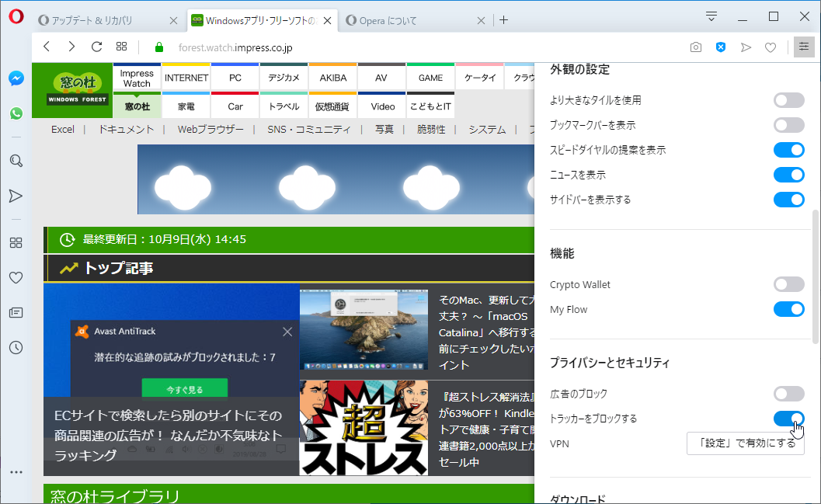Open bookmarks heart in the sidebar

pyautogui.click(x=16, y=277)
